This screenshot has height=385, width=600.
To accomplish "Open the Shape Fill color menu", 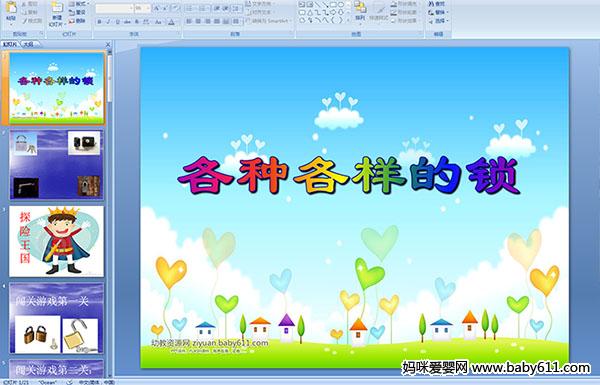I will [x=404, y=4].
